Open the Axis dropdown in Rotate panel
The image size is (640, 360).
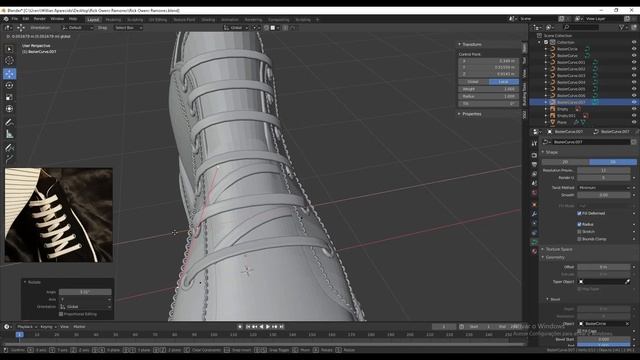coord(85,300)
